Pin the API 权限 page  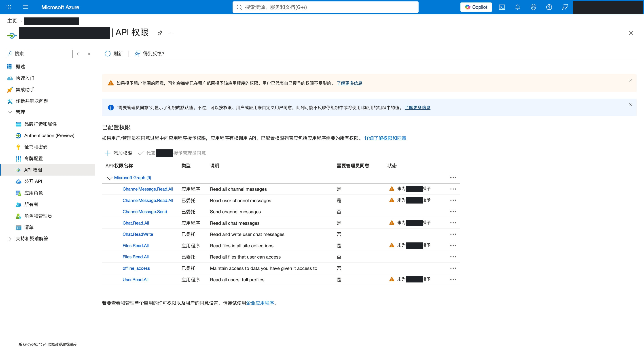[160, 33]
